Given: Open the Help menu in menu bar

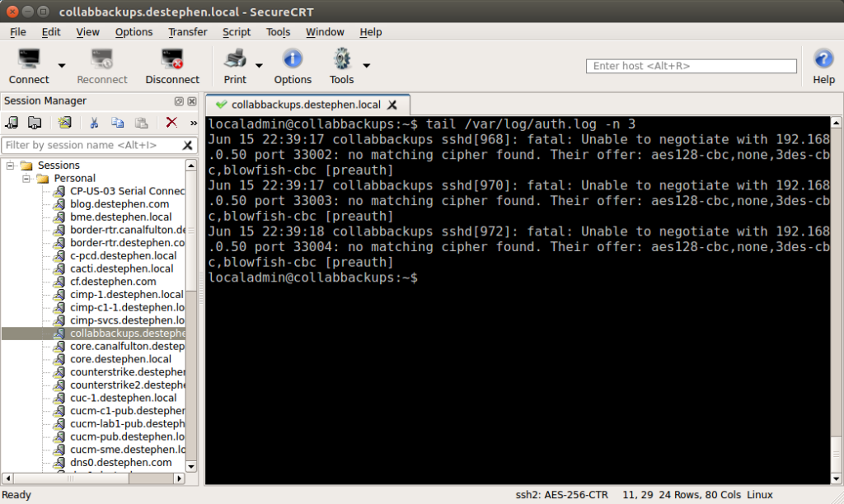Looking at the screenshot, I should (x=370, y=32).
